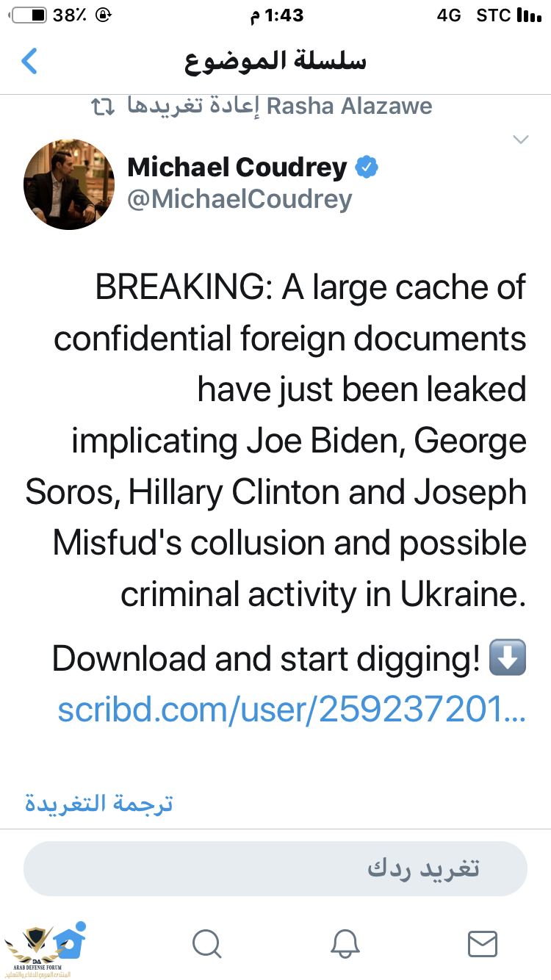Open the Notifications bell tab
551x980 pixels.
point(345,943)
